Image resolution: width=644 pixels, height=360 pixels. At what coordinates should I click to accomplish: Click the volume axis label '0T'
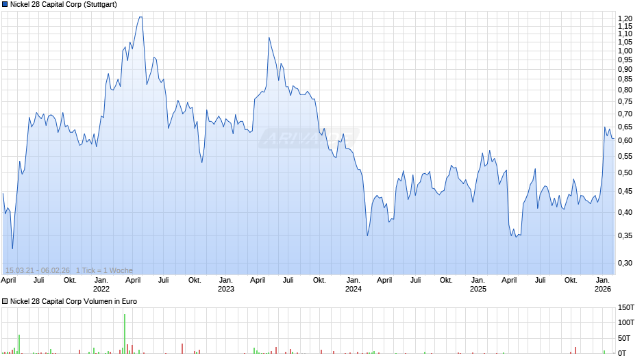tap(622, 353)
